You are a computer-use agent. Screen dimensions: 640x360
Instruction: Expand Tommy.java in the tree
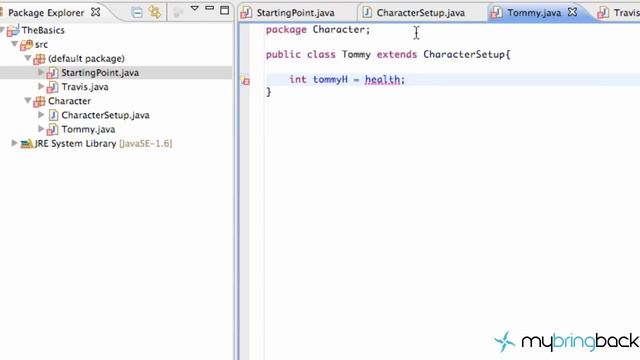click(41, 129)
